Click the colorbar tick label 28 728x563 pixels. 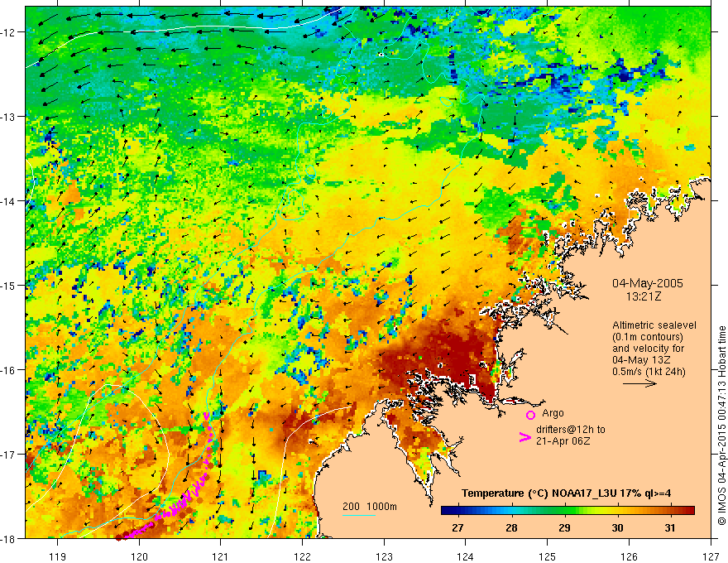(511, 528)
